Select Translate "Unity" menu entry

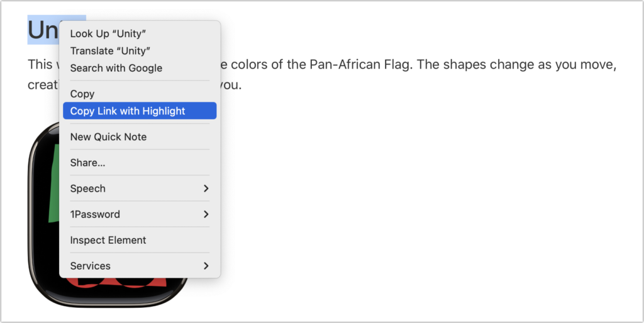[110, 51]
